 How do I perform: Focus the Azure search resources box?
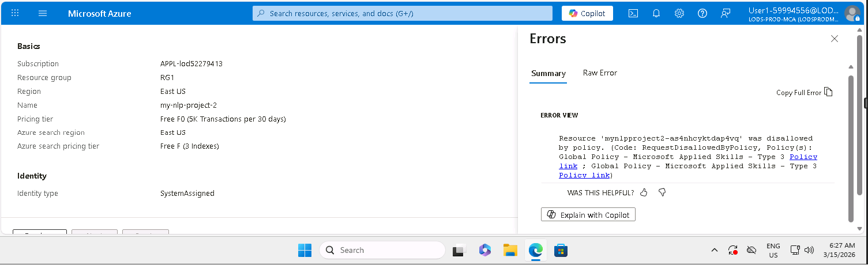(403, 13)
